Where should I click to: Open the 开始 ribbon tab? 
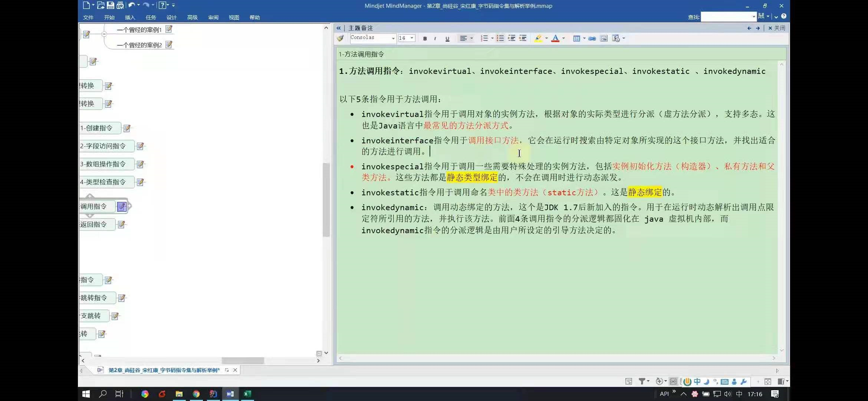point(109,17)
